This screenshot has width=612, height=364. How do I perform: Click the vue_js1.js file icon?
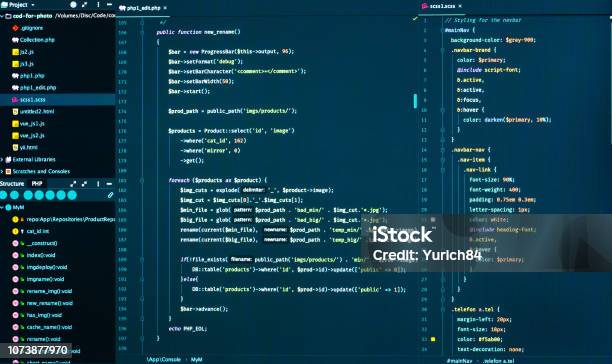pyautogui.click(x=15, y=124)
